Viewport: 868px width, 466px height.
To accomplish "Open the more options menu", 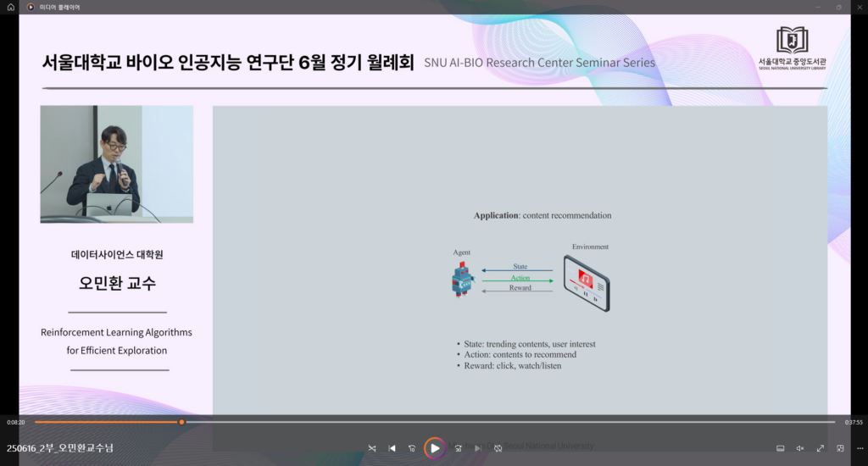I will [x=860, y=448].
